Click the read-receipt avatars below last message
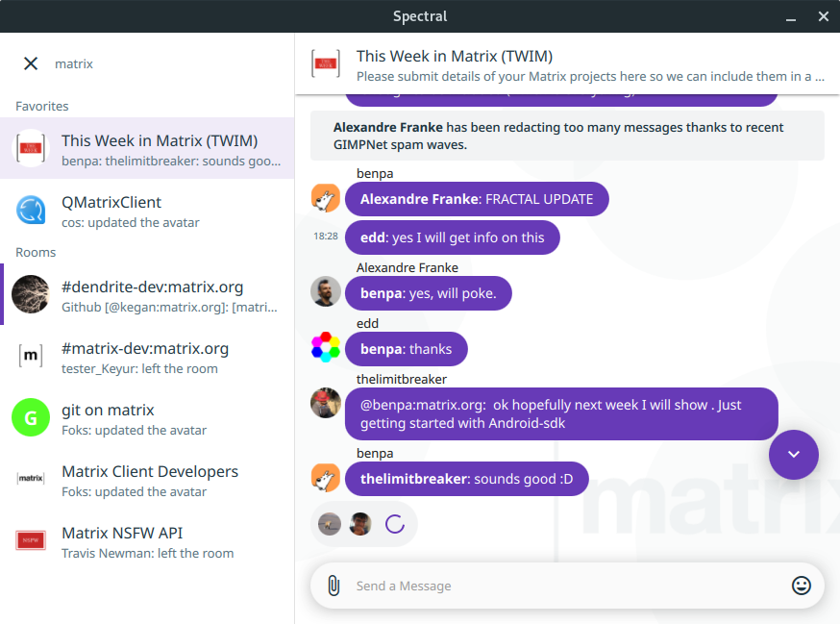The height and width of the screenshot is (624, 840). [x=345, y=524]
